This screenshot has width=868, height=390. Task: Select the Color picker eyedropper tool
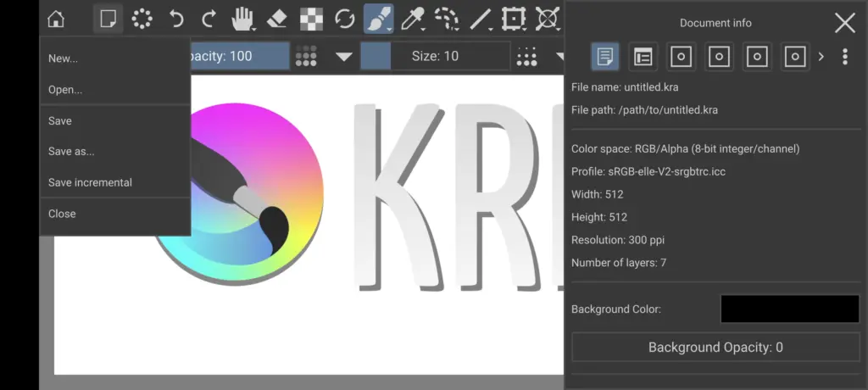413,19
